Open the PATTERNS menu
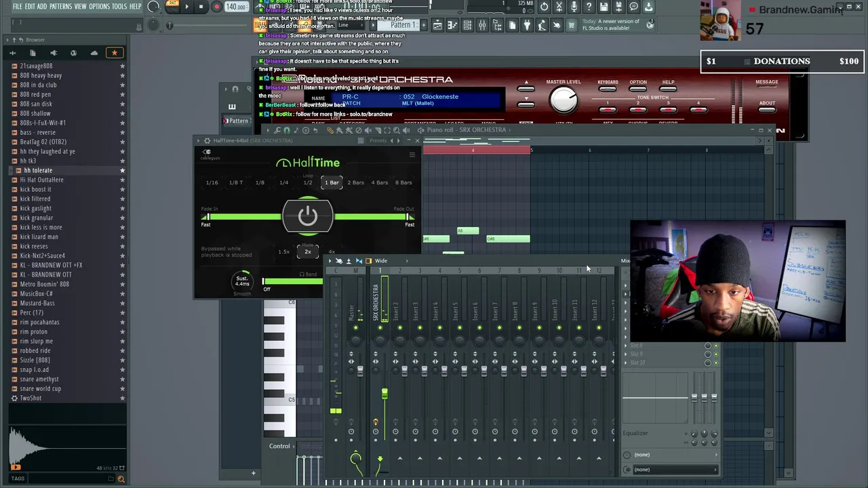Image resolution: width=868 pixels, height=488 pixels. 60,7
